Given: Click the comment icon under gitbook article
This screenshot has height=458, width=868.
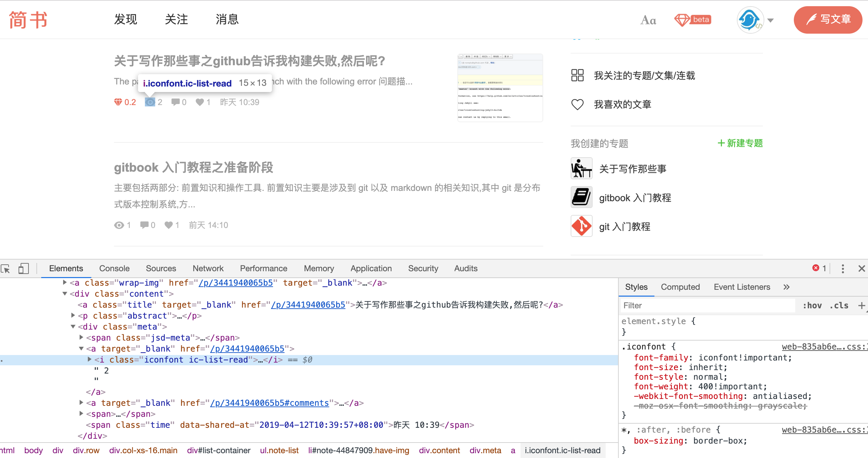Looking at the screenshot, I should tap(144, 225).
